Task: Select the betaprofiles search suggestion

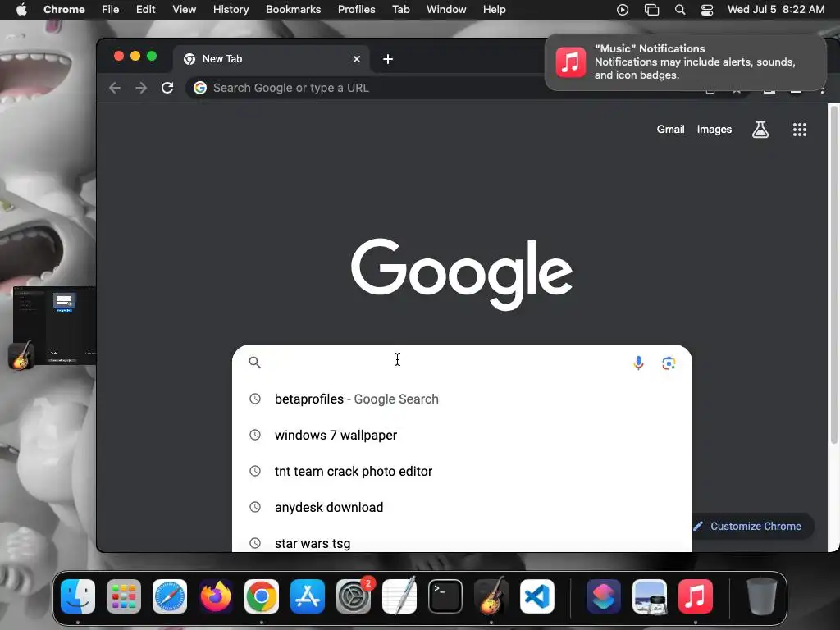Action: pos(462,399)
